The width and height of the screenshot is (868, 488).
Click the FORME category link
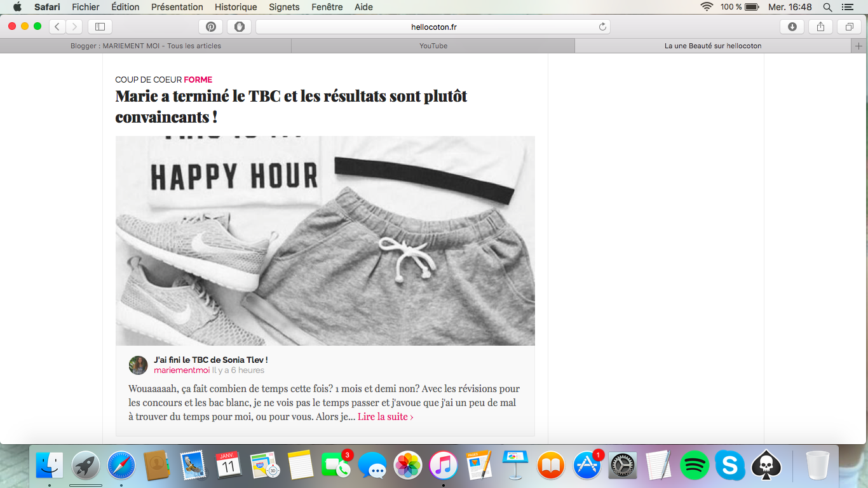click(x=198, y=79)
